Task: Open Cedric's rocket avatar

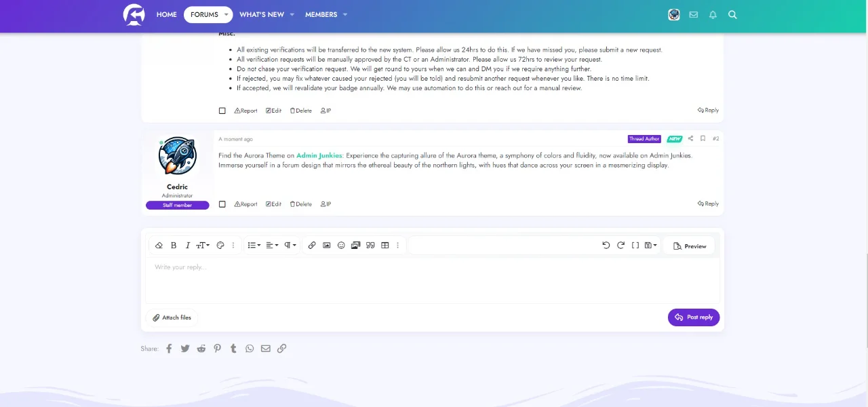Action: point(178,157)
